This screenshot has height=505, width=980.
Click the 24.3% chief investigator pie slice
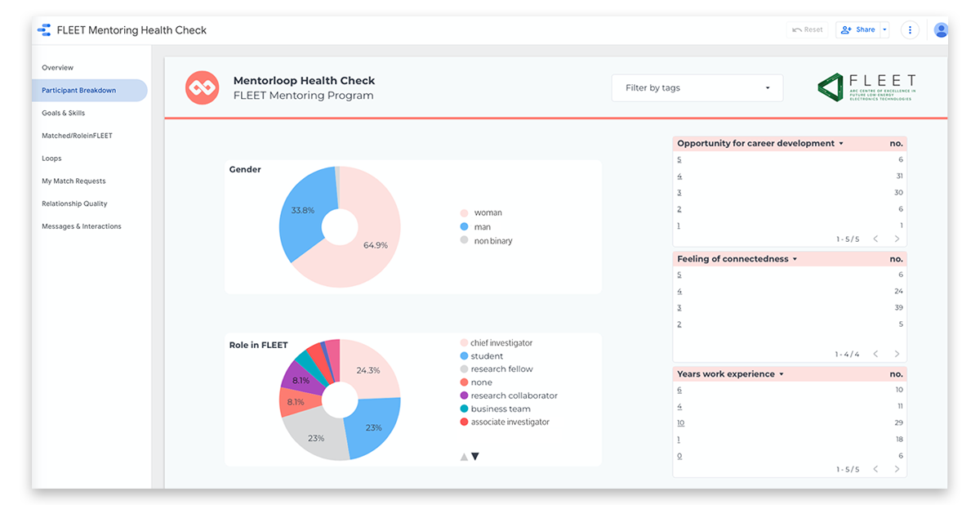point(369,369)
